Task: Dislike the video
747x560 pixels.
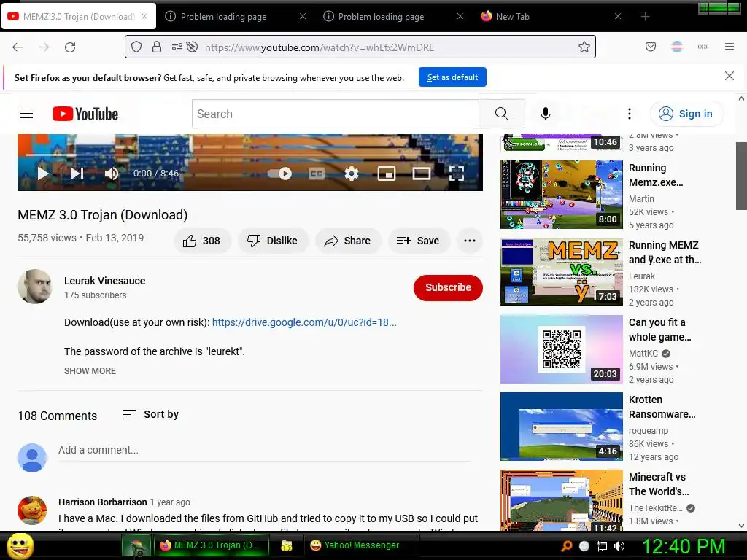Action: click(273, 241)
